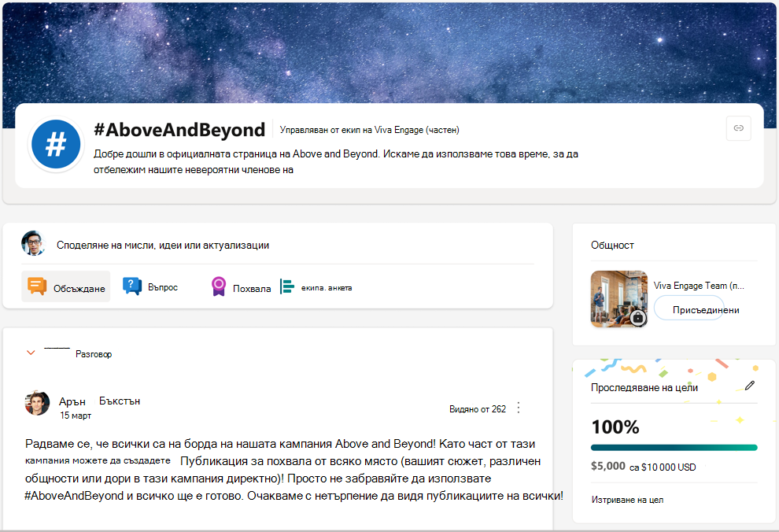
Task: Click the blue hashtag campaign logo
Action: click(x=56, y=145)
